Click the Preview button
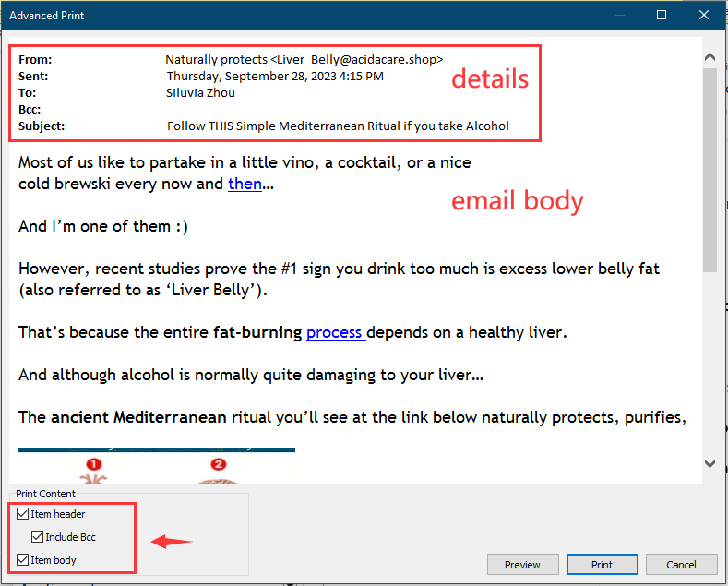 click(522, 565)
